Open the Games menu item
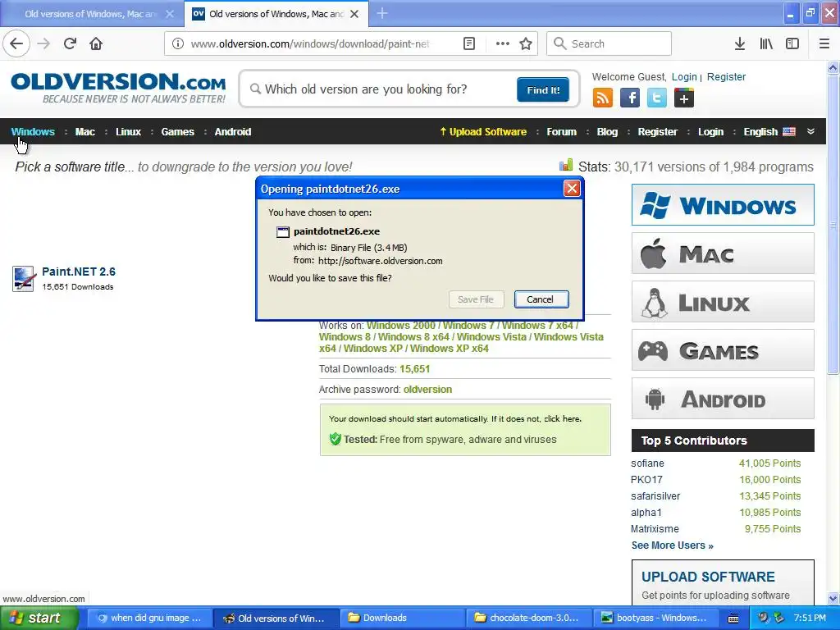 coord(177,132)
